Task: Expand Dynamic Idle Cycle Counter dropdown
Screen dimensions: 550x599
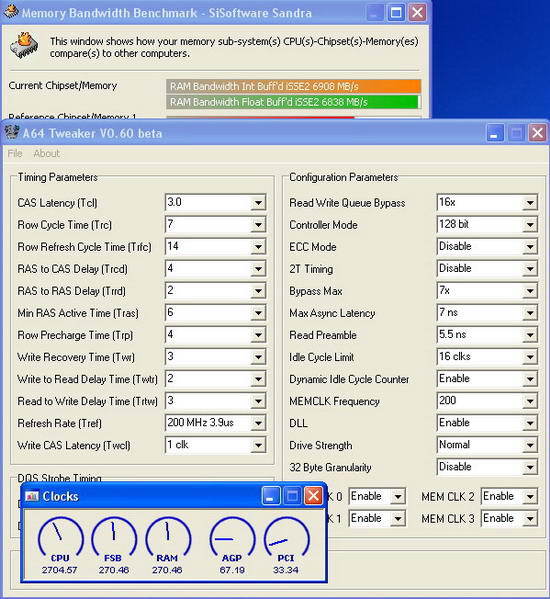Action: click(x=530, y=379)
